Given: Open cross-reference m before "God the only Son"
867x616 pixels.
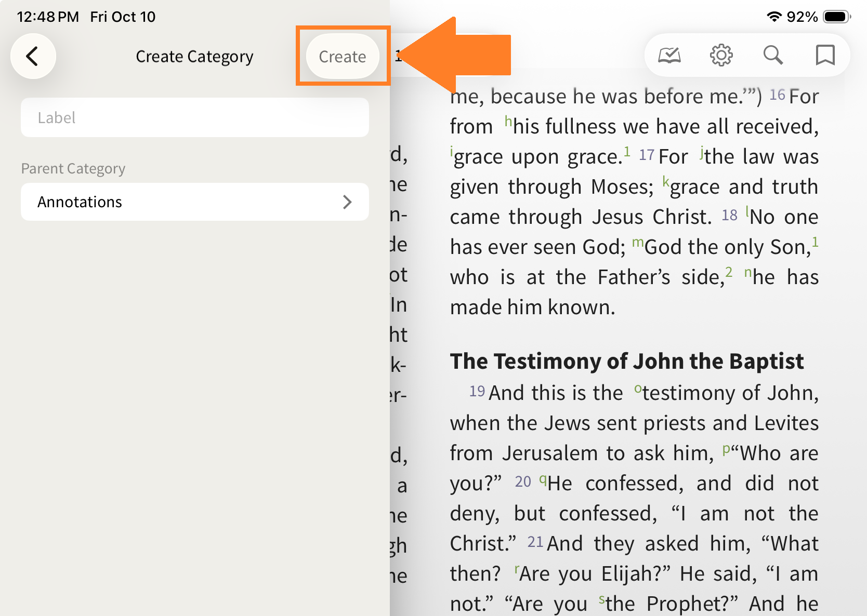Looking at the screenshot, I should pyautogui.click(x=638, y=243).
